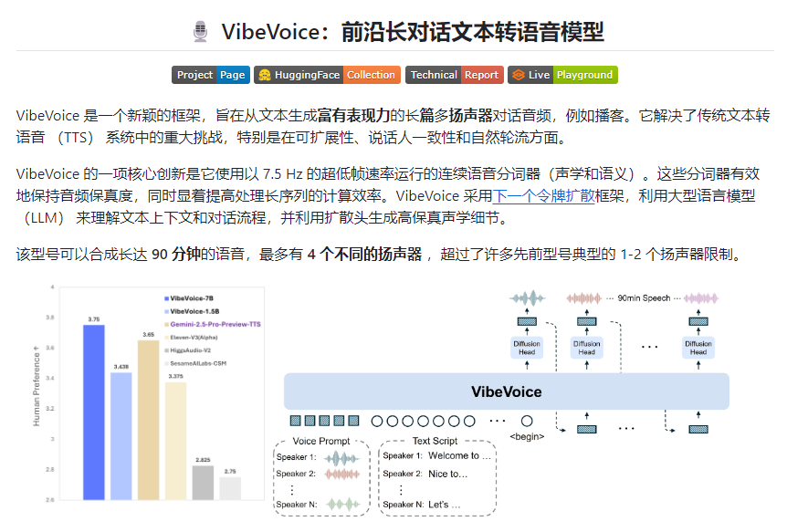Viewport: 787px width, 532px height.
Task: Click Speaker 1 waveform in Voice Prompt
Action: point(342,458)
